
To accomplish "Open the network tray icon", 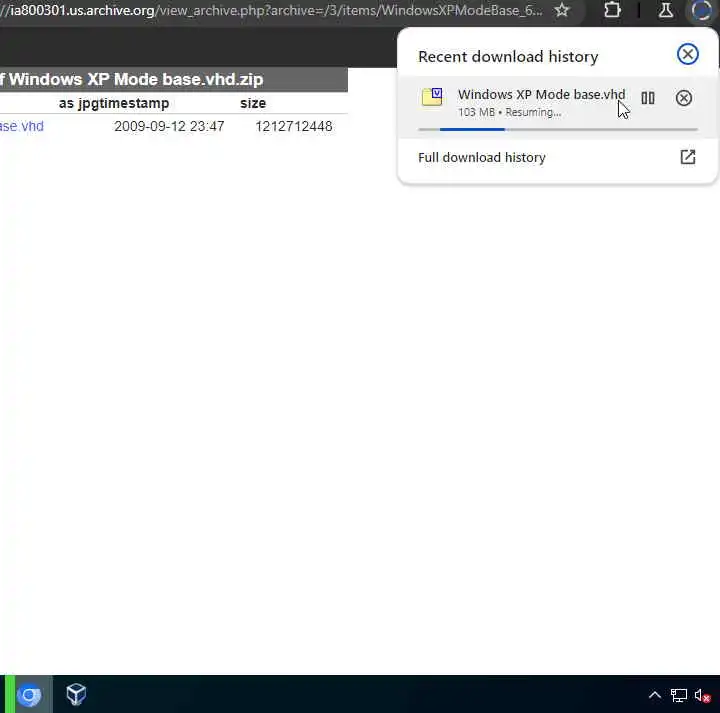I will (679, 696).
